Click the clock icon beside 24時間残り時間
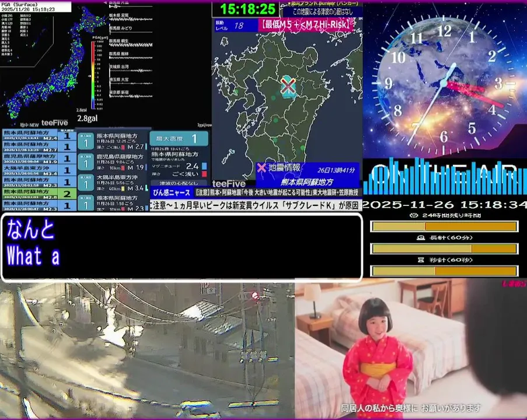 point(414,215)
